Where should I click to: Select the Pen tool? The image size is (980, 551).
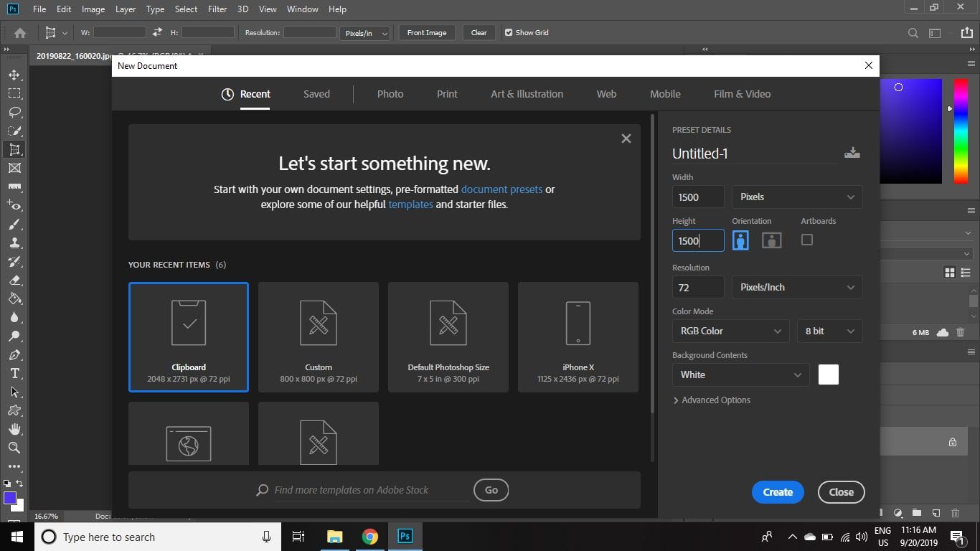point(14,354)
